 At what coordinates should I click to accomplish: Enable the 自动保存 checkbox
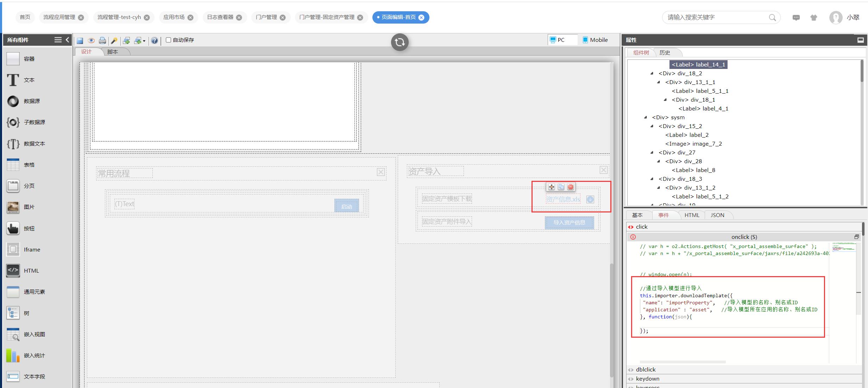click(169, 40)
